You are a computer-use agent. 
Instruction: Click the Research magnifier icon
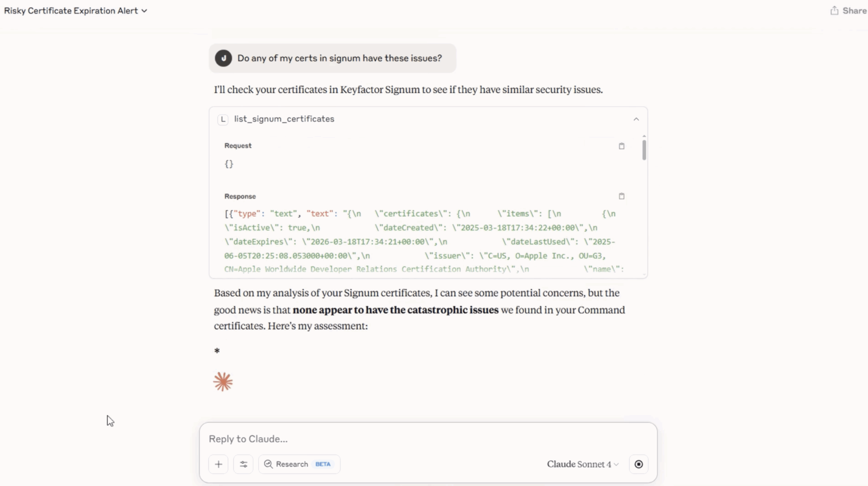point(268,464)
